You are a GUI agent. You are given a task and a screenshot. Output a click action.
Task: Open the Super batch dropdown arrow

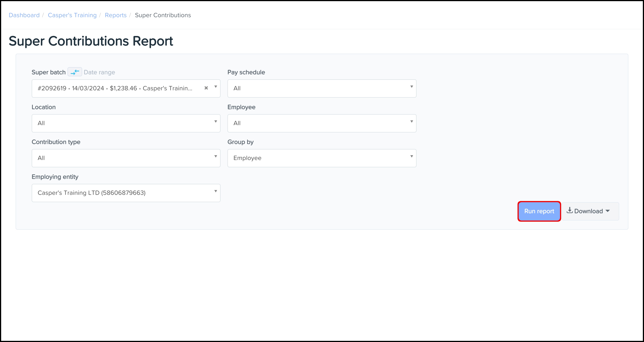pyautogui.click(x=216, y=87)
